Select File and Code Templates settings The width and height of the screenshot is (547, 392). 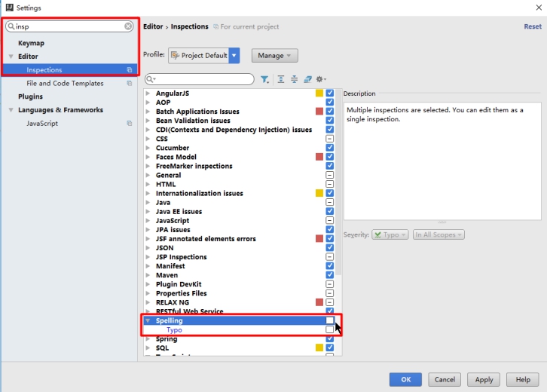pyautogui.click(x=65, y=83)
